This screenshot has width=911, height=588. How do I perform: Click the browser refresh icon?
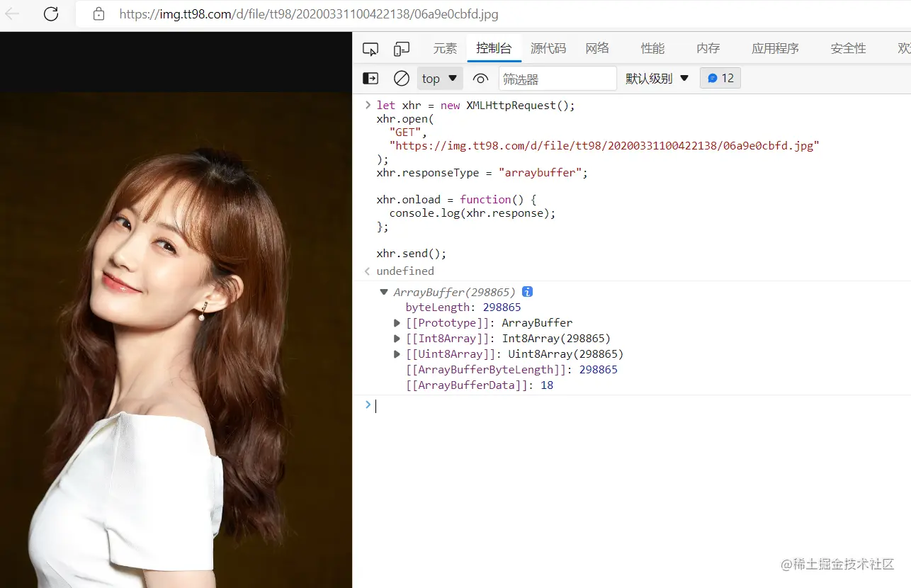(51, 13)
